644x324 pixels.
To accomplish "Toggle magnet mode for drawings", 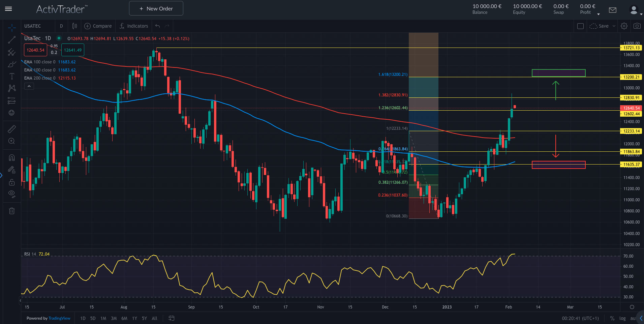I will pyautogui.click(x=12, y=157).
